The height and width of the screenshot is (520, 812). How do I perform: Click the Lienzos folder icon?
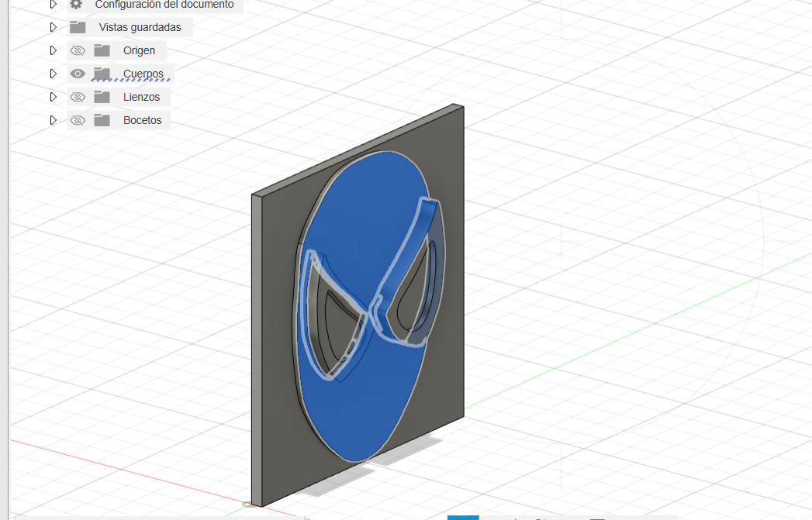(102, 97)
